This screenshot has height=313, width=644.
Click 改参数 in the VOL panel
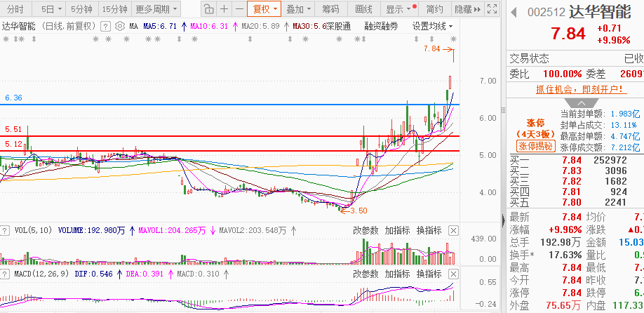pos(365,230)
